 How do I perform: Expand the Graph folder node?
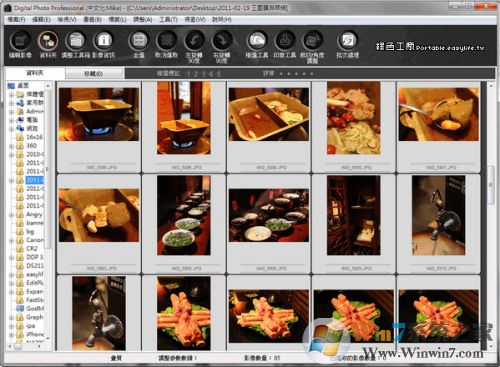click(x=12, y=317)
